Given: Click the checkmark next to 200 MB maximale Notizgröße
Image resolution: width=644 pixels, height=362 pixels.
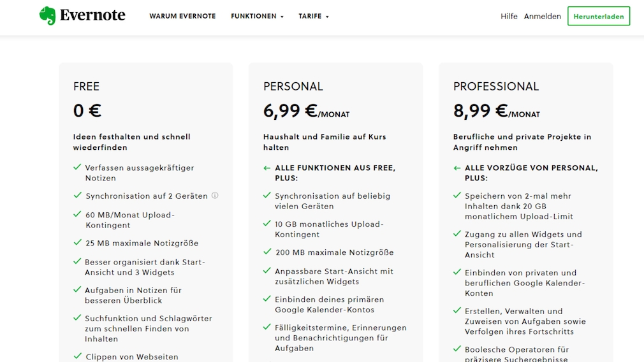Looking at the screenshot, I should pyautogui.click(x=267, y=252).
